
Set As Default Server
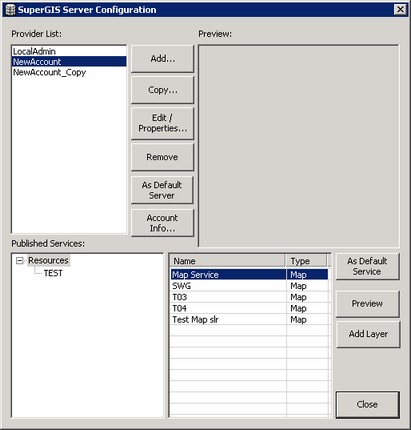click(162, 190)
